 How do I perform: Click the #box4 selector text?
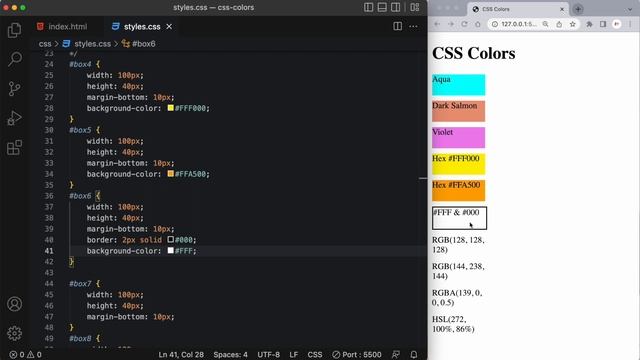[x=80, y=64]
